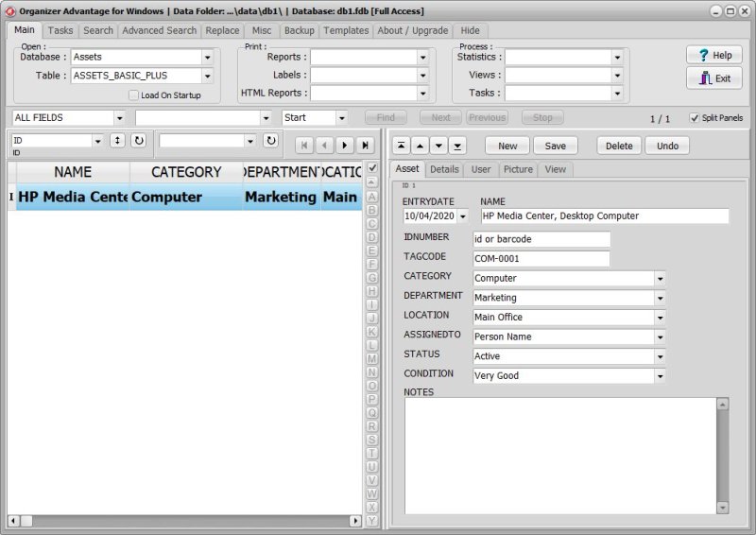
Task: Move up one record arrow button
Action: point(420,146)
